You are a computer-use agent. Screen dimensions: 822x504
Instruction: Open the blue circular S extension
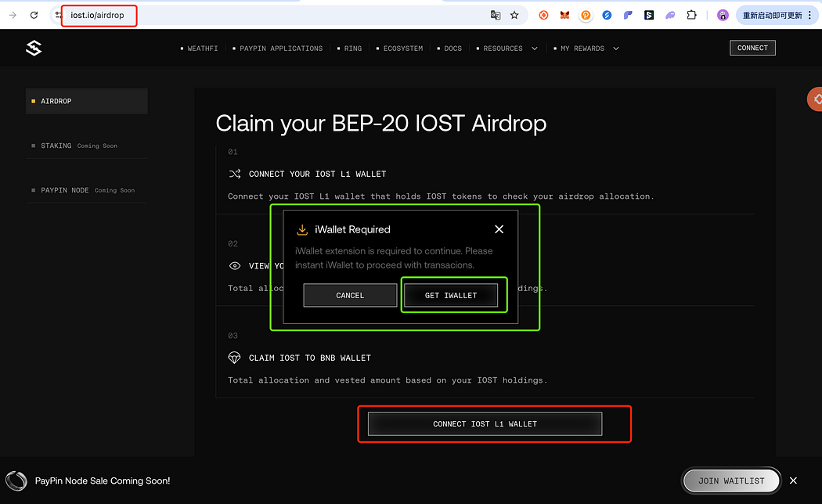[607, 15]
